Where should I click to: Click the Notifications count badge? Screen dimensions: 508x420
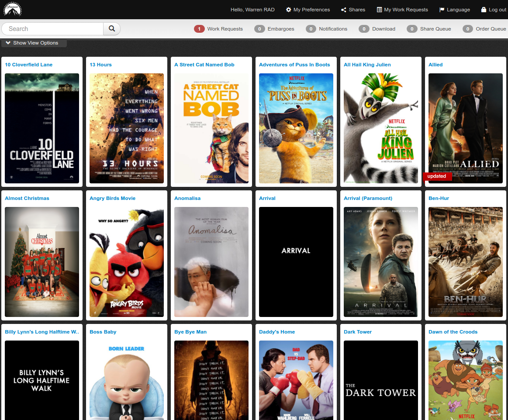(x=311, y=29)
